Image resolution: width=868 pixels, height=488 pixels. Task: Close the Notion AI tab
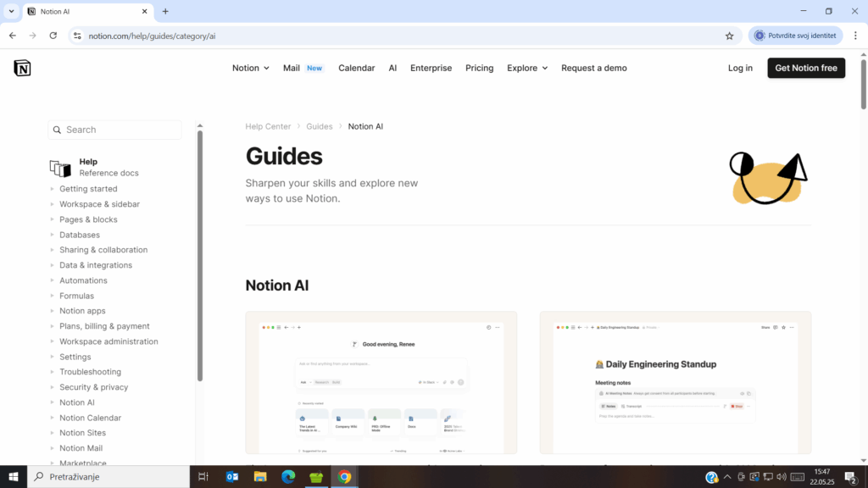click(144, 11)
